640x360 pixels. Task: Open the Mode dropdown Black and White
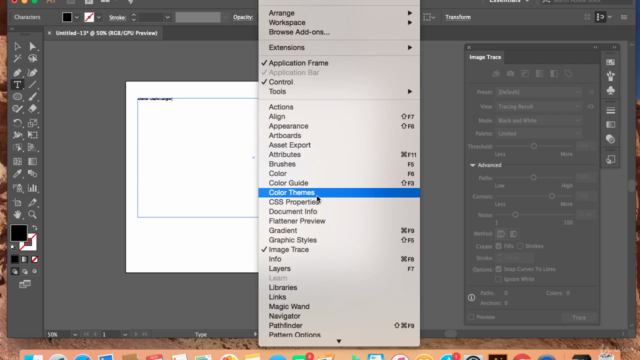[538, 121]
